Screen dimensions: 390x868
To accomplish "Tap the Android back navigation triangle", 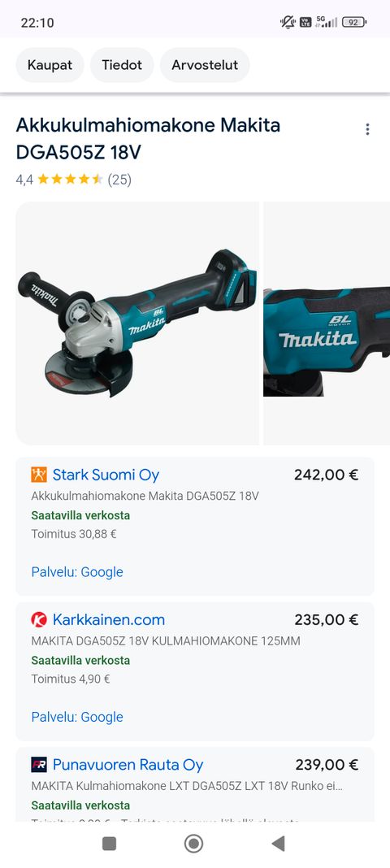I will click(278, 844).
